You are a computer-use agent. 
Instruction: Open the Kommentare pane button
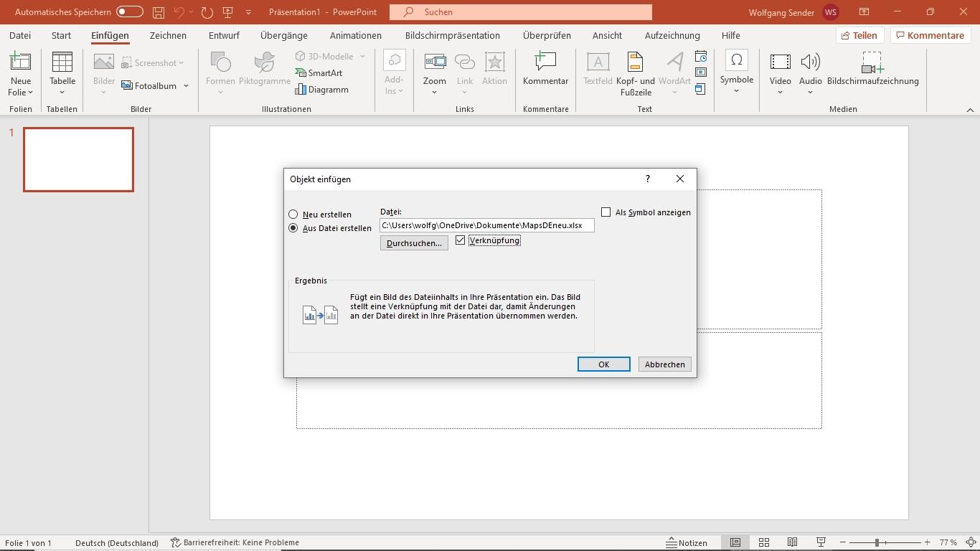pyautogui.click(x=929, y=35)
